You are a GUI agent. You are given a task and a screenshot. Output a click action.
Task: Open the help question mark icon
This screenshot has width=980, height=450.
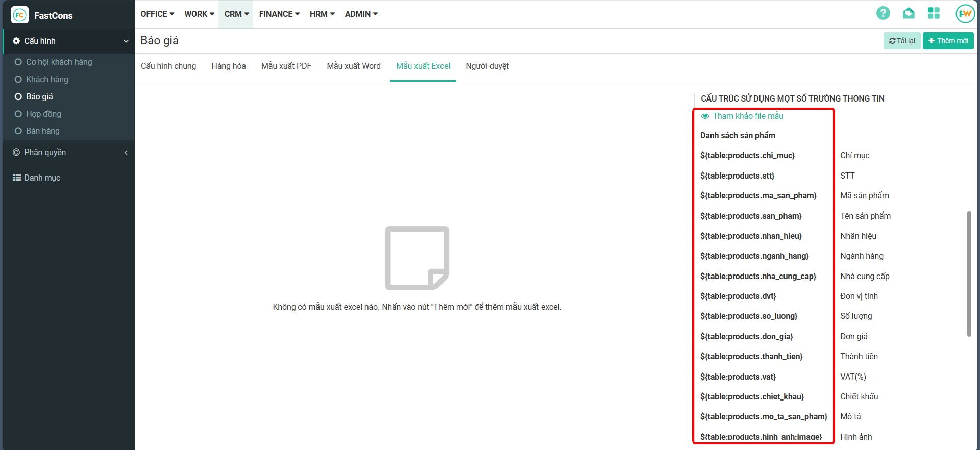coord(883,13)
